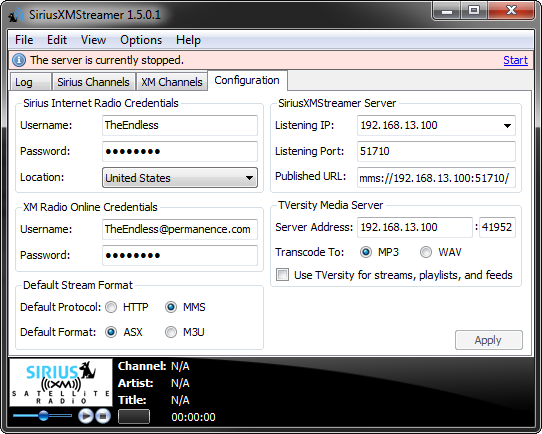Open the Options menu

click(141, 40)
